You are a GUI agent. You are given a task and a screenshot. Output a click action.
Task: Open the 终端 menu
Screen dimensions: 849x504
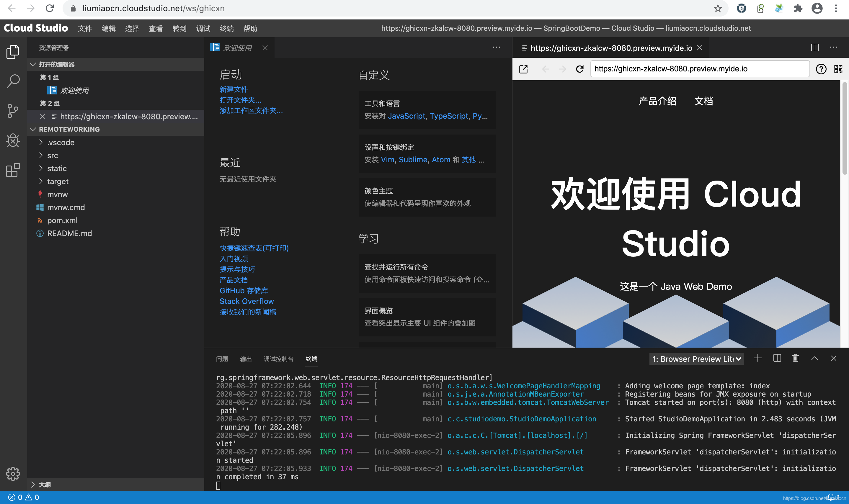pyautogui.click(x=227, y=29)
